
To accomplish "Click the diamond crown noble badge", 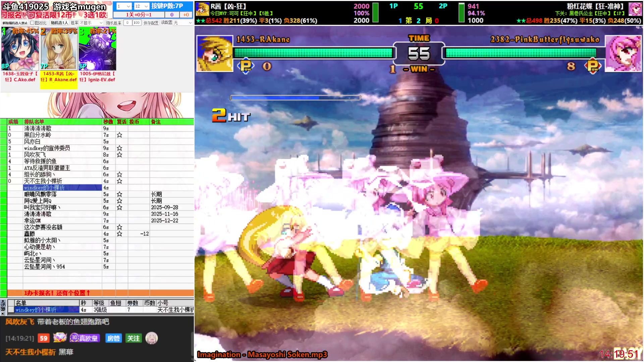I will 60,338.
